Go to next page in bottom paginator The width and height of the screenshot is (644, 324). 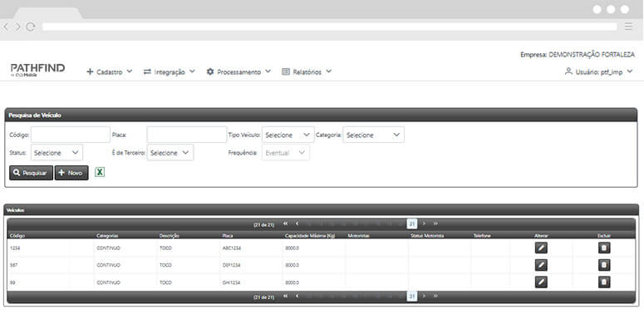click(424, 296)
